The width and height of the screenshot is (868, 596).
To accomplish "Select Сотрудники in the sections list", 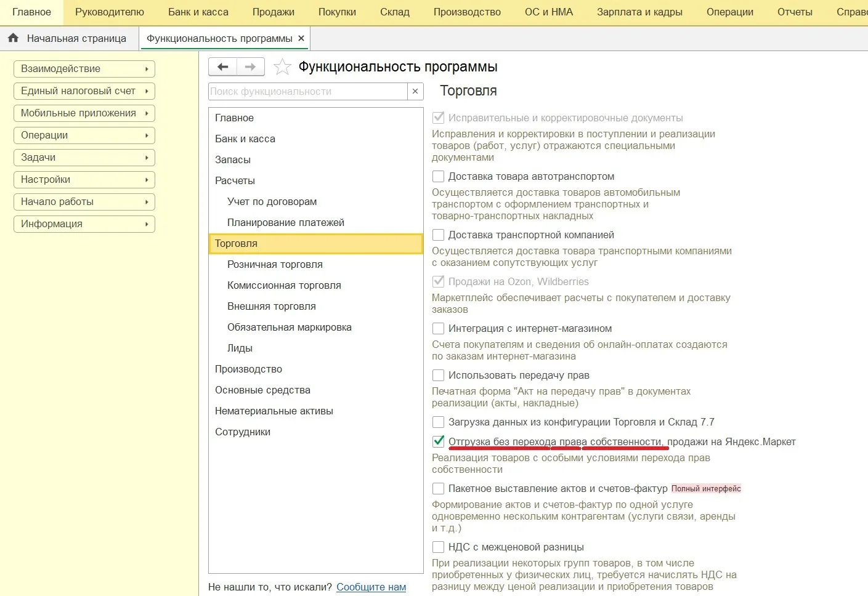I will [x=316, y=432].
